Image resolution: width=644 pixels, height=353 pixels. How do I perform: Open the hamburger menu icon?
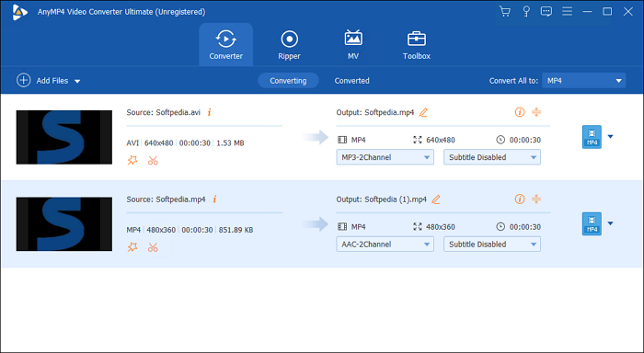coord(567,12)
